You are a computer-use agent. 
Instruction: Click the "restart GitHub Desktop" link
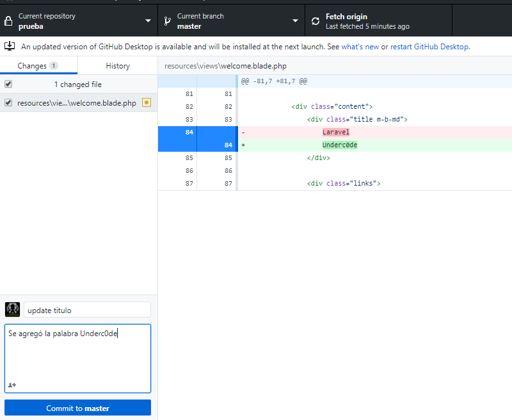coord(429,47)
